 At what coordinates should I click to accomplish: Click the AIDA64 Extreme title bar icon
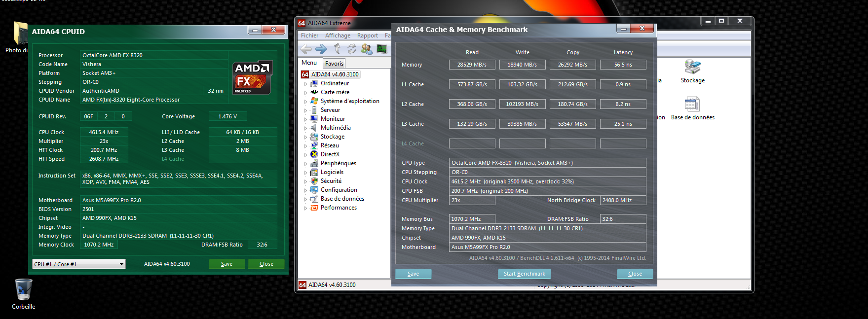(302, 23)
